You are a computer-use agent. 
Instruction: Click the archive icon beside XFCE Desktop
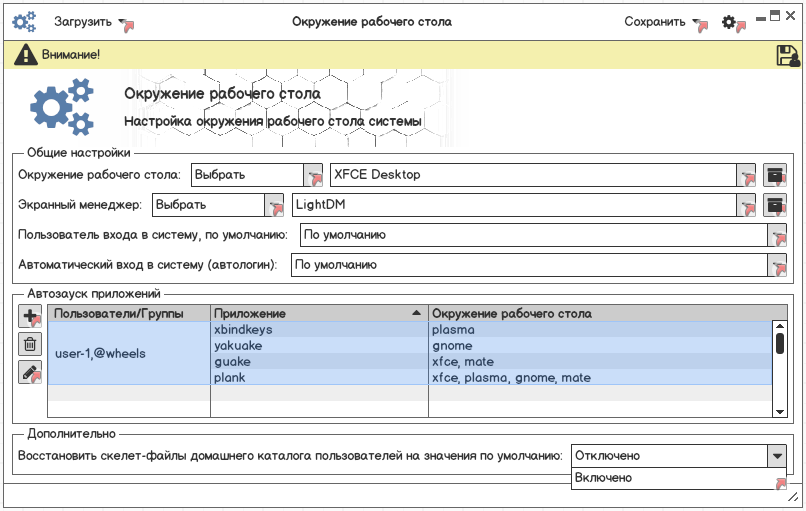pos(775,175)
